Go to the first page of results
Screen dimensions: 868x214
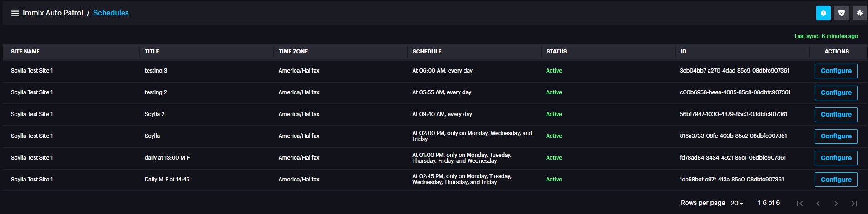pyautogui.click(x=800, y=204)
